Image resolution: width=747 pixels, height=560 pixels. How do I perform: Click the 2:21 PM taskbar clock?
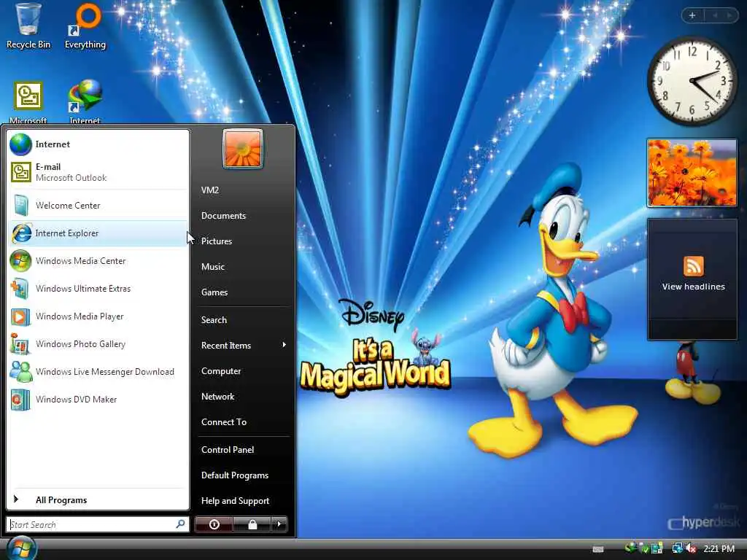[x=719, y=548]
